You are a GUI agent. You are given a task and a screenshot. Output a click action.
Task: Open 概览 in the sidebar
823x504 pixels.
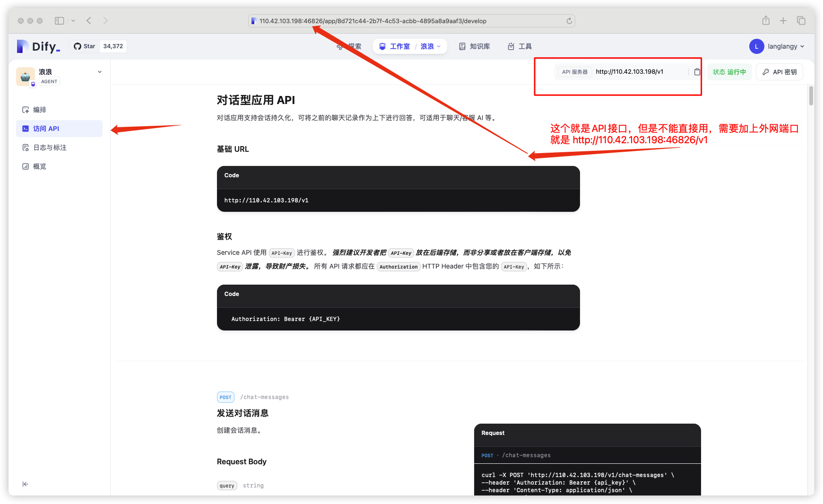[x=59, y=166]
